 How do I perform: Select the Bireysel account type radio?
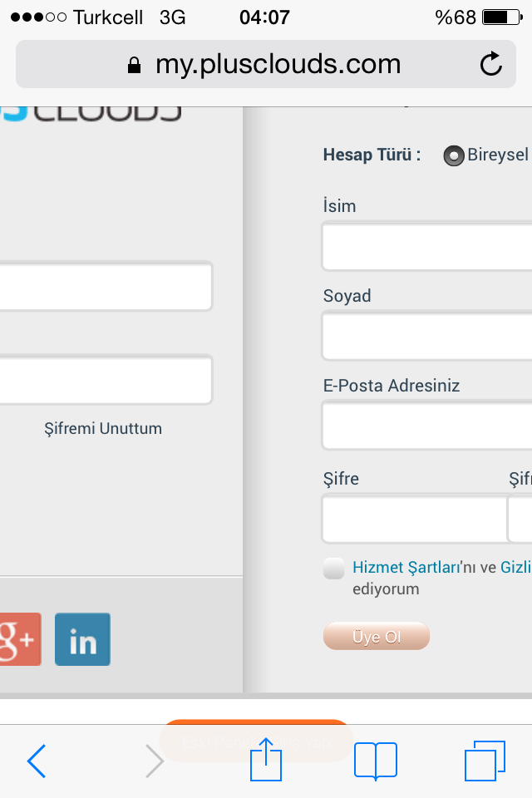pos(454,155)
